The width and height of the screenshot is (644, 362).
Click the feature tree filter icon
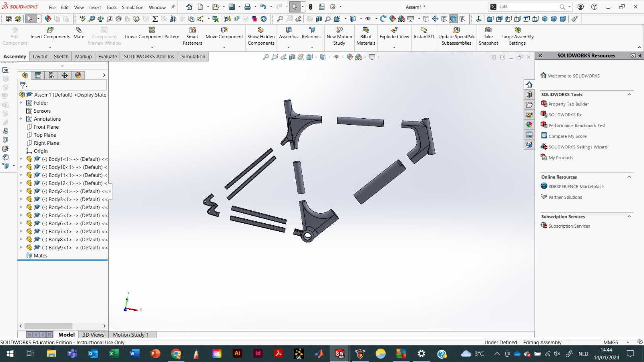click(x=23, y=85)
